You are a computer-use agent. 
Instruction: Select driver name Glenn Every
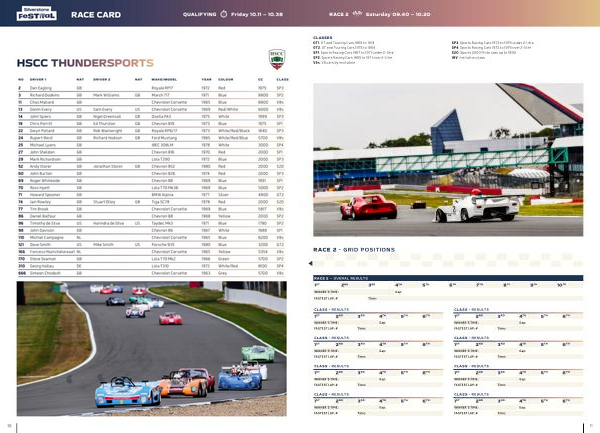41,109
